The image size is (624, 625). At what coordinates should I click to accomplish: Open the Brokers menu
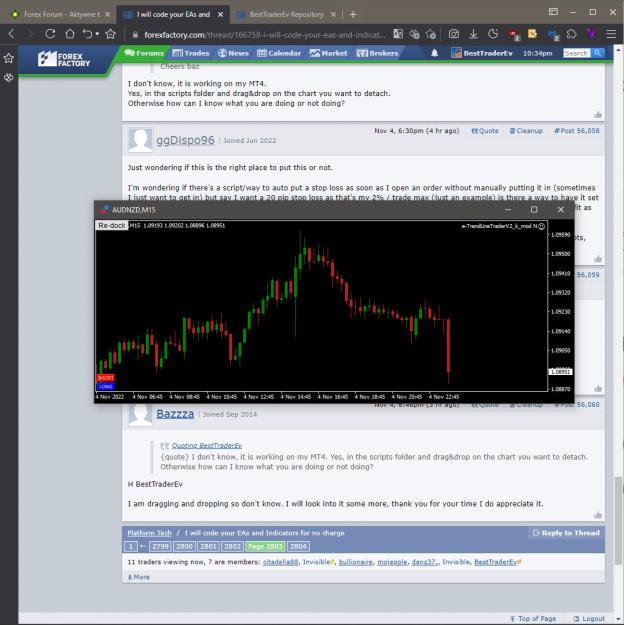[x=377, y=53]
